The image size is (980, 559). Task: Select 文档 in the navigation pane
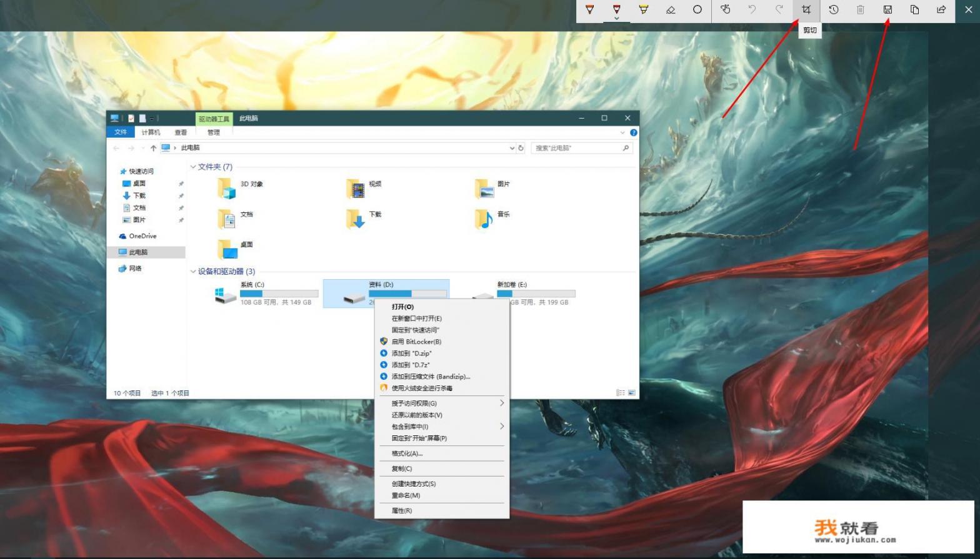coord(139,208)
